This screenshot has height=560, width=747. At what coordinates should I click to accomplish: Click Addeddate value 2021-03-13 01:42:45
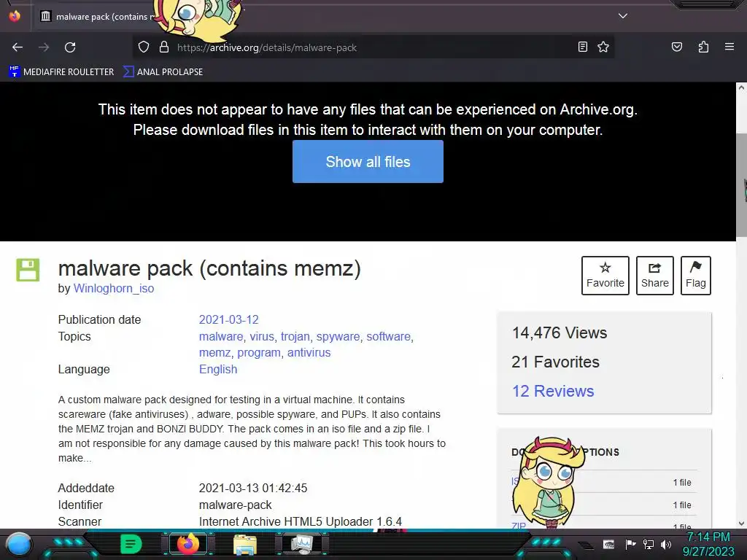(253, 488)
